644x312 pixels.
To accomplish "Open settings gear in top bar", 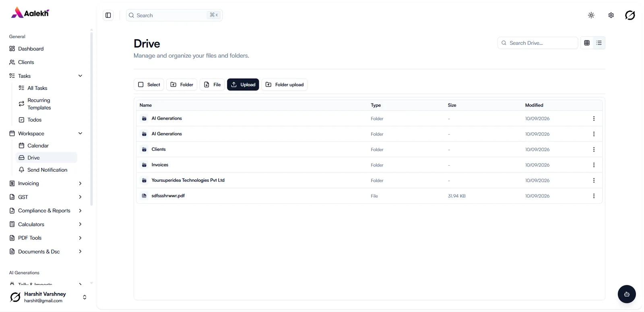I will pyautogui.click(x=611, y=15).
